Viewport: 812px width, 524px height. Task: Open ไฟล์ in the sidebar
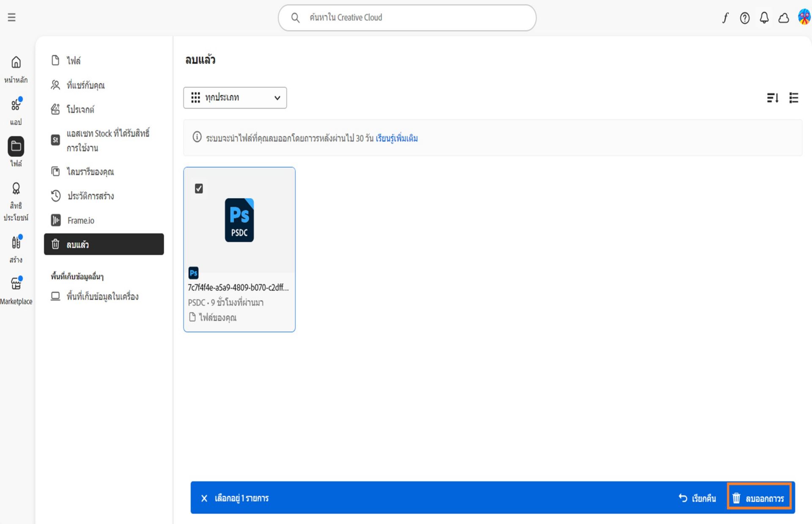(x=104, y=60)
